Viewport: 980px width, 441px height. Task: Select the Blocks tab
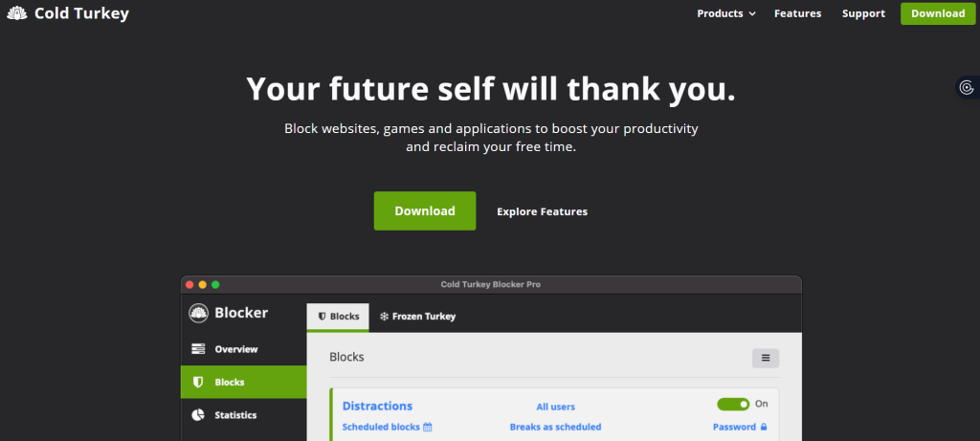[338, 317]
